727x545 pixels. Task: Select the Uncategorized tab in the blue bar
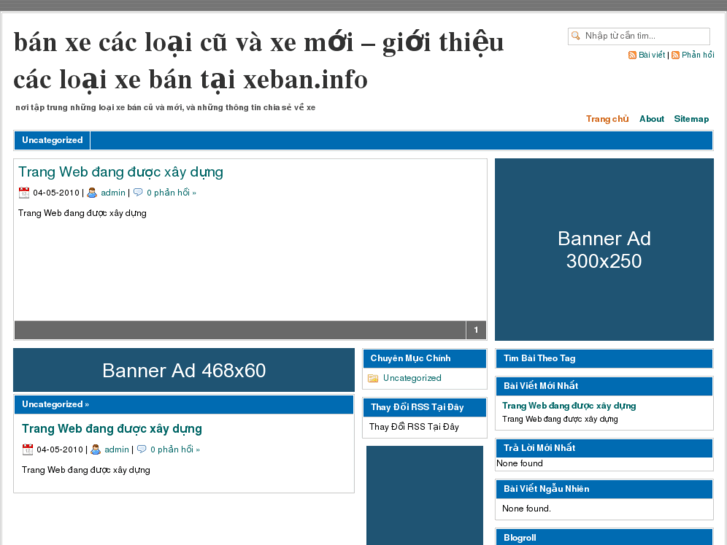(x=52, y=141)
